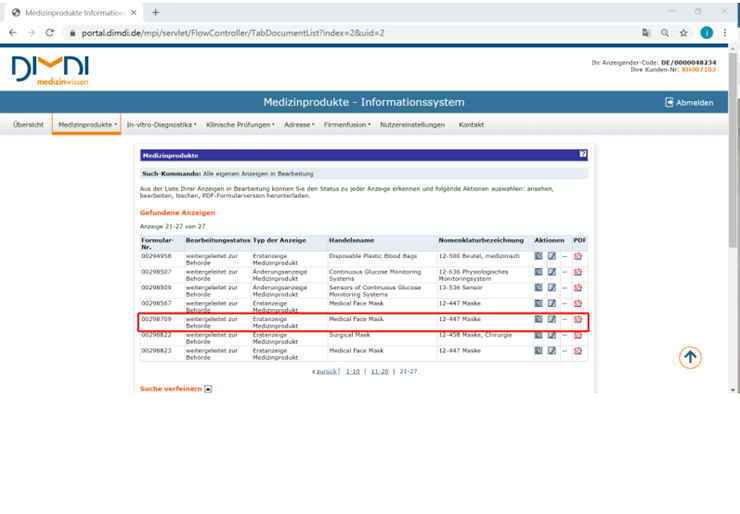Edit the Surgical Mask entry
The width and height of the screenshot is (740, 514).
(x=551, y=336)
